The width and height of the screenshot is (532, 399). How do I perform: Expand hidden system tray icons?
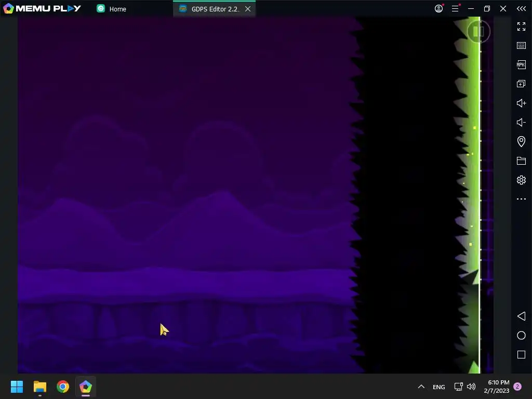click(x=421, y=387)
